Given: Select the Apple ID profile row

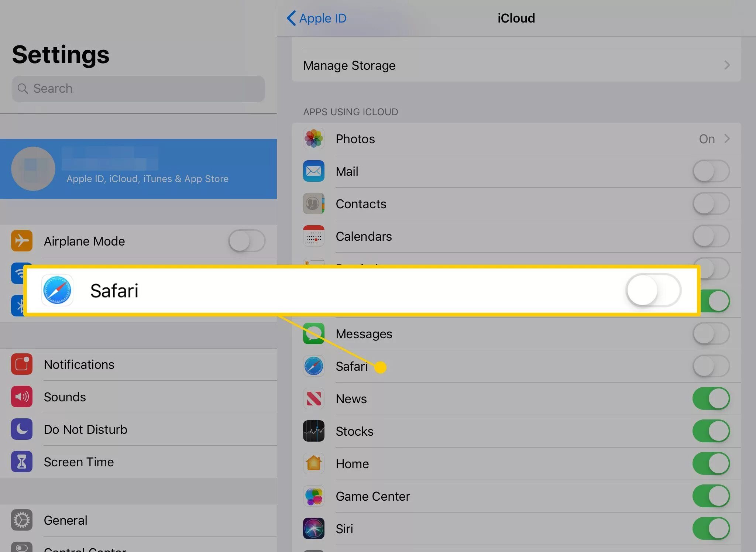Looking at the screenshot, I should coord(138,169).
